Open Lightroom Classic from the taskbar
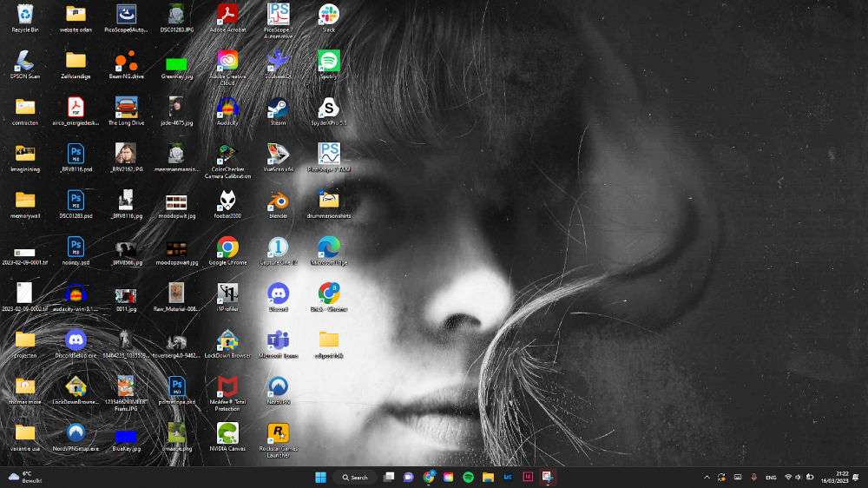 (508, 477)
